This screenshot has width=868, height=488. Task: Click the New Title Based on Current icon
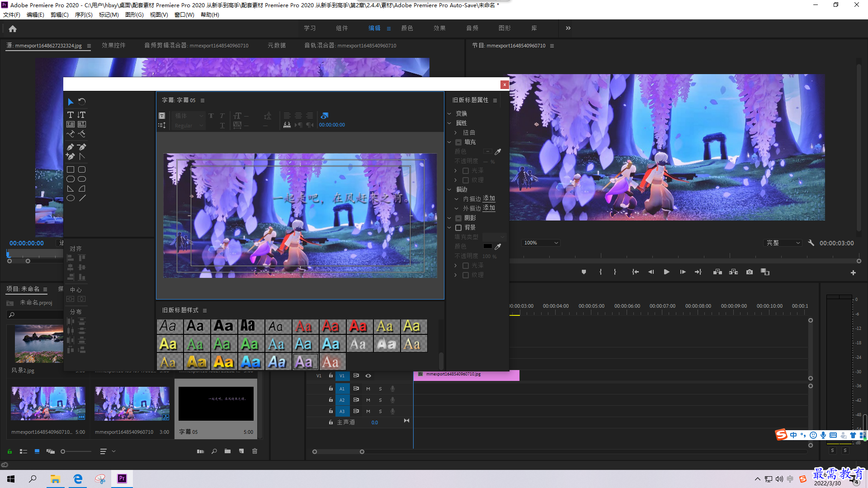point(162,116)
